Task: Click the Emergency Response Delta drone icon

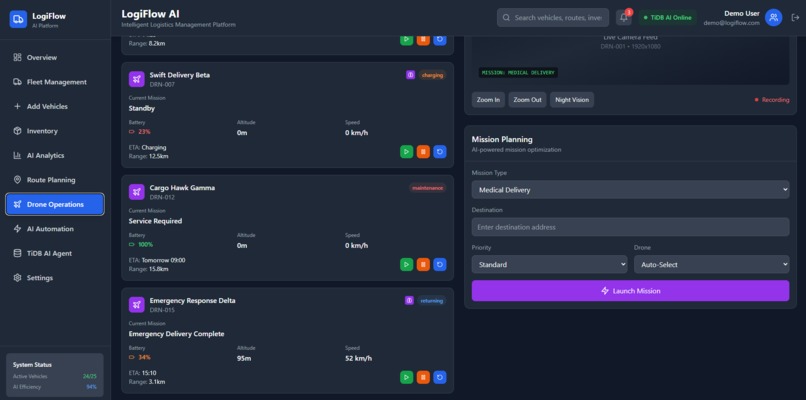Action: click(137, 304)
